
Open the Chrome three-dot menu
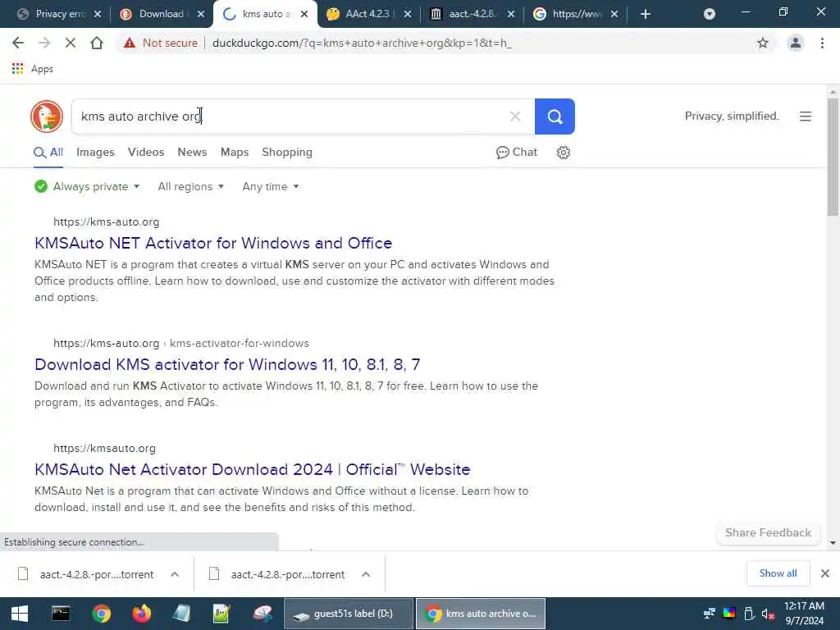coord(822,43)
